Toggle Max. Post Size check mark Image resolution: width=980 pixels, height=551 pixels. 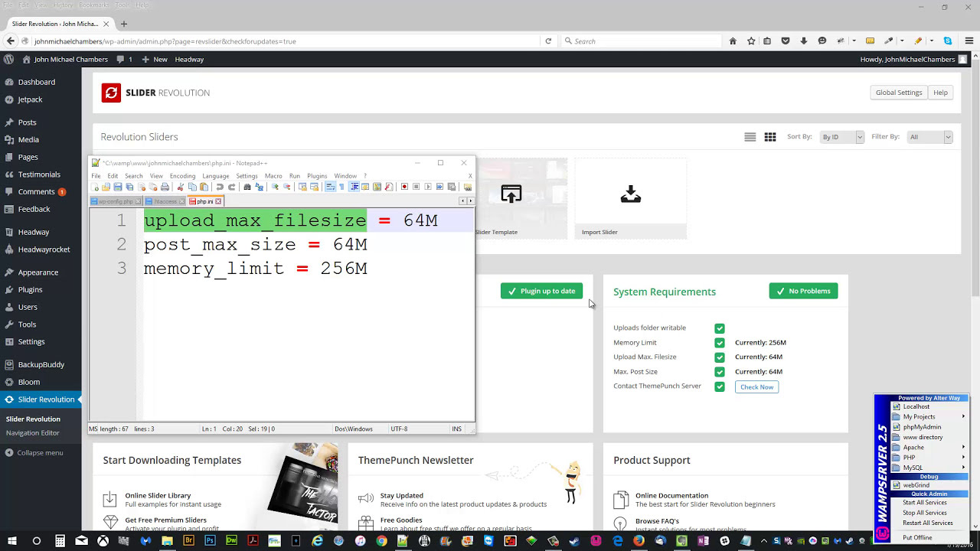(x=720, y=372)
